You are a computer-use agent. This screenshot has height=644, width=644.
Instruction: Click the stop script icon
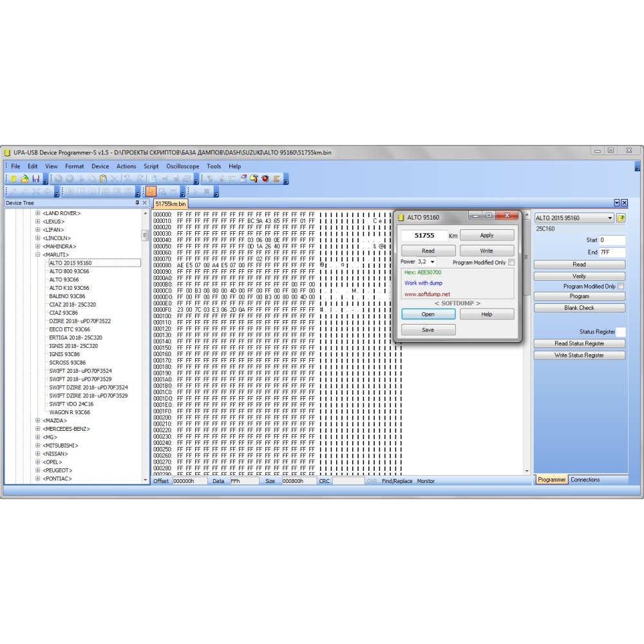pyautogui.click(x=207, y=191)
